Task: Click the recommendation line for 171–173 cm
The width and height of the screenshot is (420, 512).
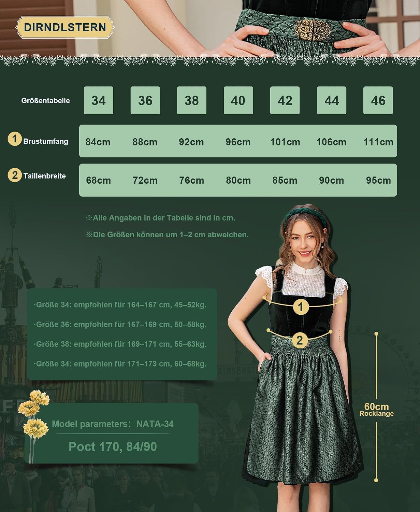Action: pyautogui.click(x=120, y=364)
